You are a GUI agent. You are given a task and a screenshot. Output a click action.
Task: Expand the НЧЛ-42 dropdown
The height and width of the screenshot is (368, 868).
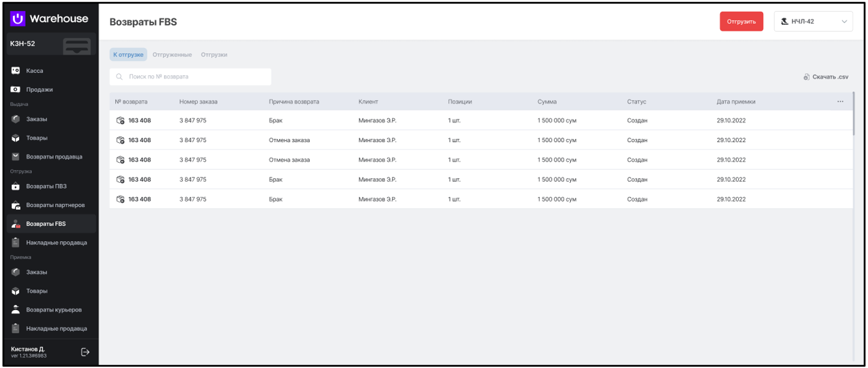[813, 22]
